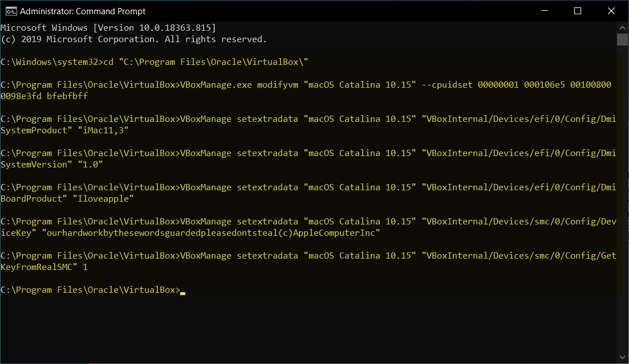Click the cd VirtualBox directory command
The image size is (629, 364).
click(x=206, y=62)
